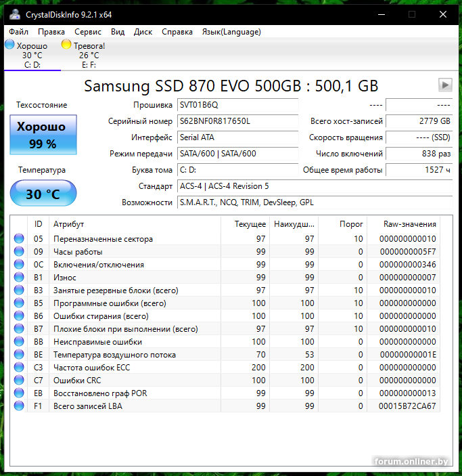Viewport: 462px width, 476px height.
Task: Click the drive letter field C: D:
Action: tap(237, 170)
